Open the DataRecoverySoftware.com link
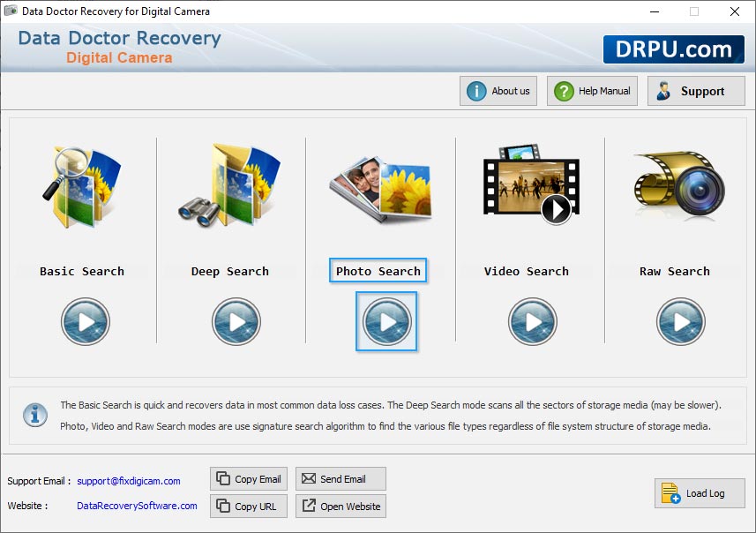This screenshot has width=756, height=533. click(137, 506)
